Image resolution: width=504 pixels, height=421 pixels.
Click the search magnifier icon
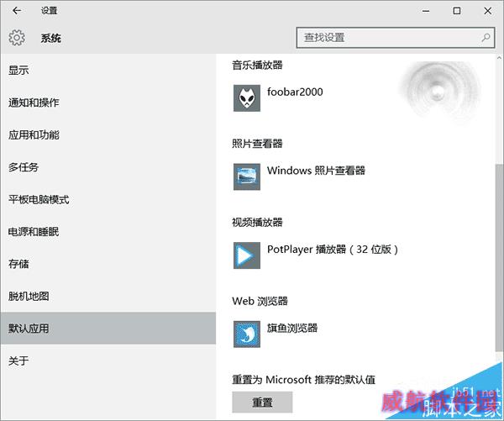[486, 38]
